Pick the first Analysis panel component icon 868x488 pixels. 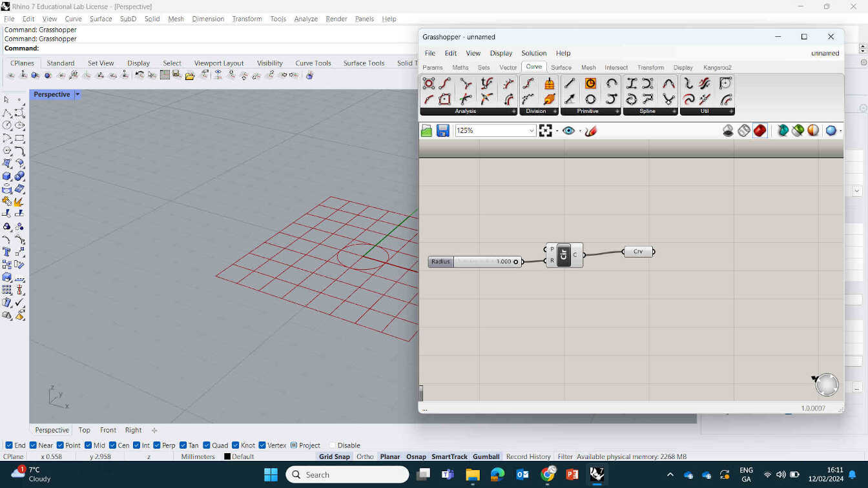429,83
